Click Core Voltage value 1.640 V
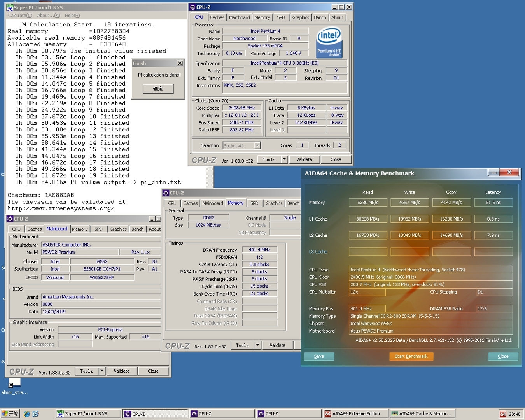This screenshot has width=525, height=420. click(294, 54)
